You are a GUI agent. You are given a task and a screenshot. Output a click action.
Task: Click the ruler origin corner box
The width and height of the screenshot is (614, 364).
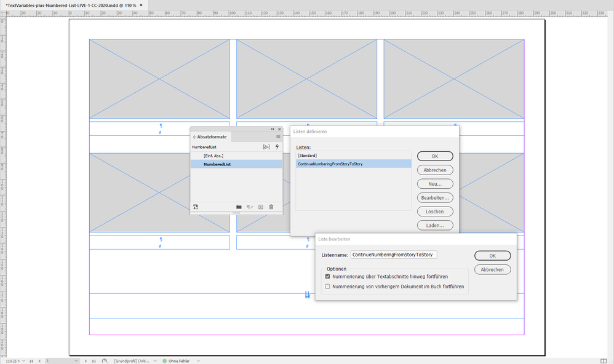click(3, 14)
